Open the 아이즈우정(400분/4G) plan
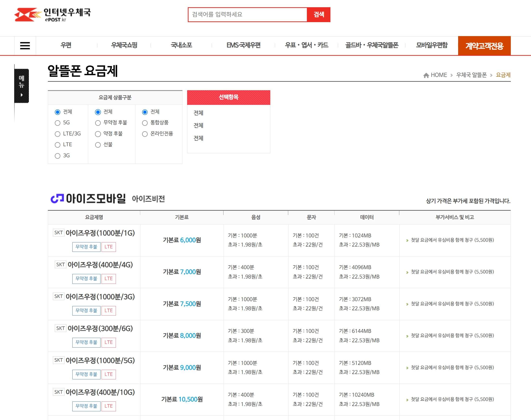This screenshot has height=420, width=531. tap(100, 265)
